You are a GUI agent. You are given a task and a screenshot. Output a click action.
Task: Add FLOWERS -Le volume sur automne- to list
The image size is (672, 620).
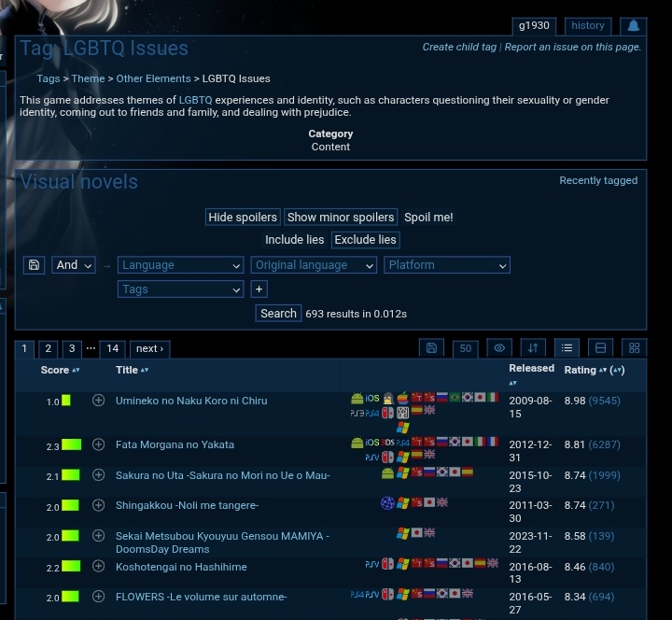pyautogui.click(x=98, y=597)
